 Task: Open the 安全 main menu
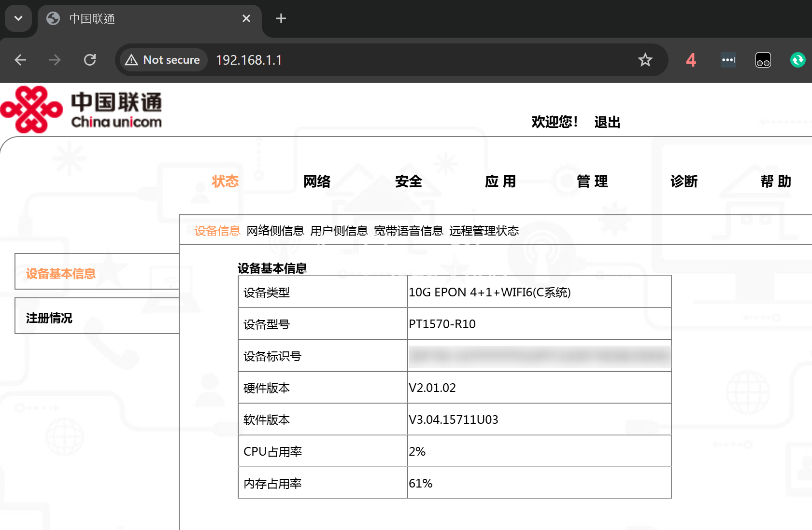[x=409, y=181]
